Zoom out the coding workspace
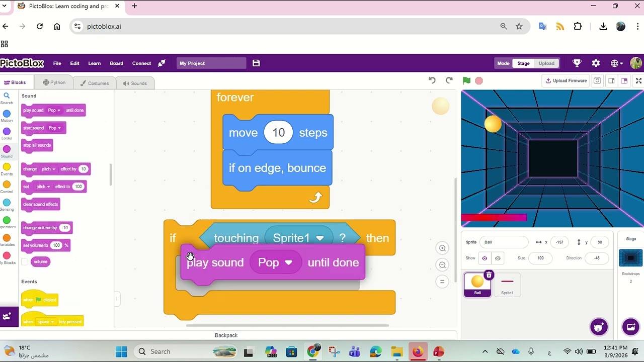 442,265
